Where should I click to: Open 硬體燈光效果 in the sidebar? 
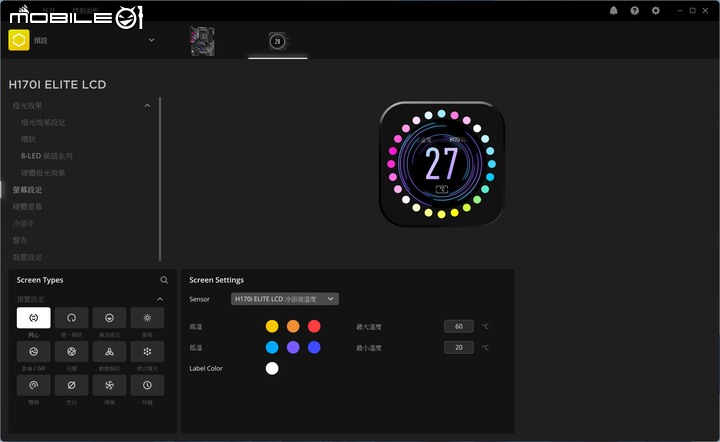point(43,173)
